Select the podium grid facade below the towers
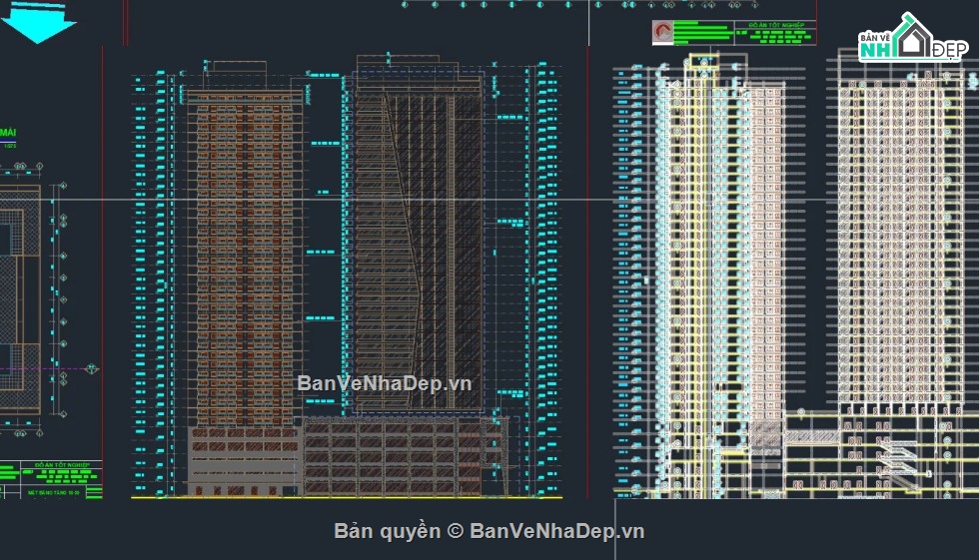The image size is (979, 560). point(404,457)
